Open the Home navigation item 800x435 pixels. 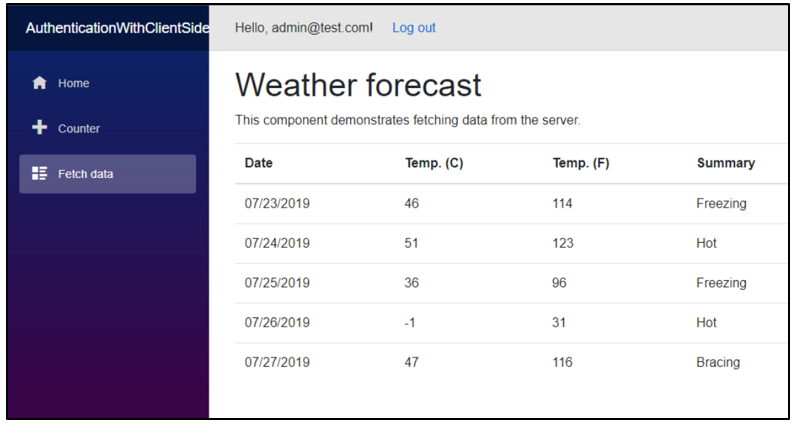pyautogui.click(x=73, y=83)
